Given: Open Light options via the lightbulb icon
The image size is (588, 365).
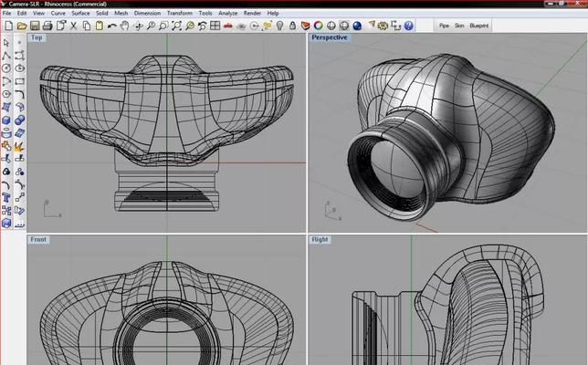Looking at the screenshot, I should coord(279,26).
